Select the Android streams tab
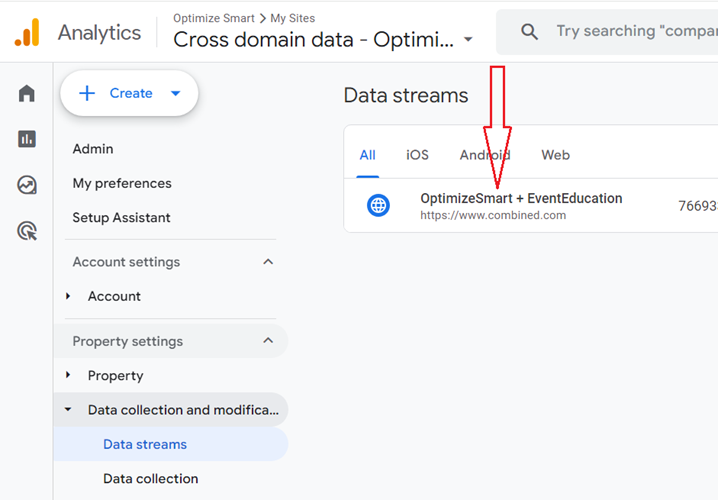This screenshot has height=500, width=718. (485, 155)
